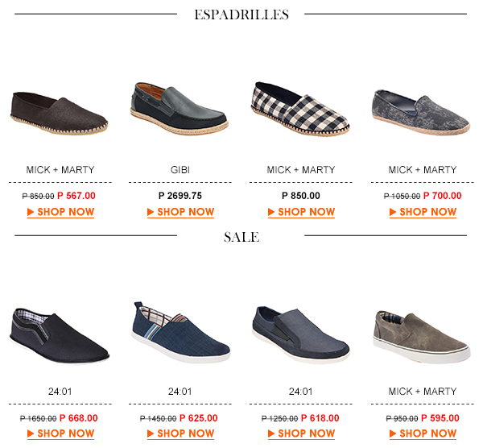View the brown distressed Mick + Marty sneaker
Viewport: 483px width, 448px height.
click(x=422, y=337)
